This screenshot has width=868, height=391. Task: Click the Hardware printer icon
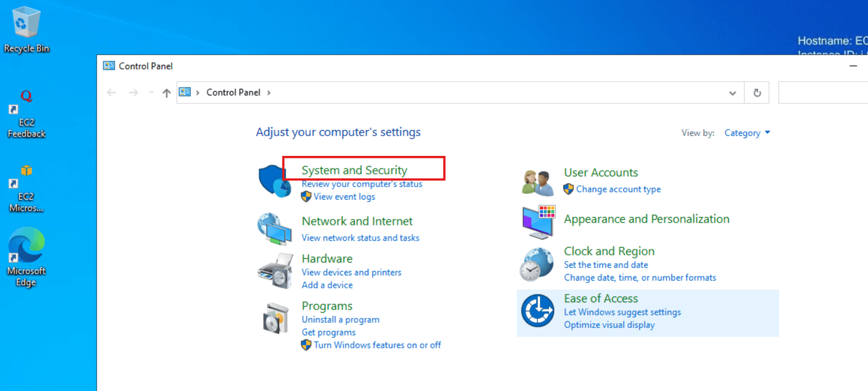(275, 271)
